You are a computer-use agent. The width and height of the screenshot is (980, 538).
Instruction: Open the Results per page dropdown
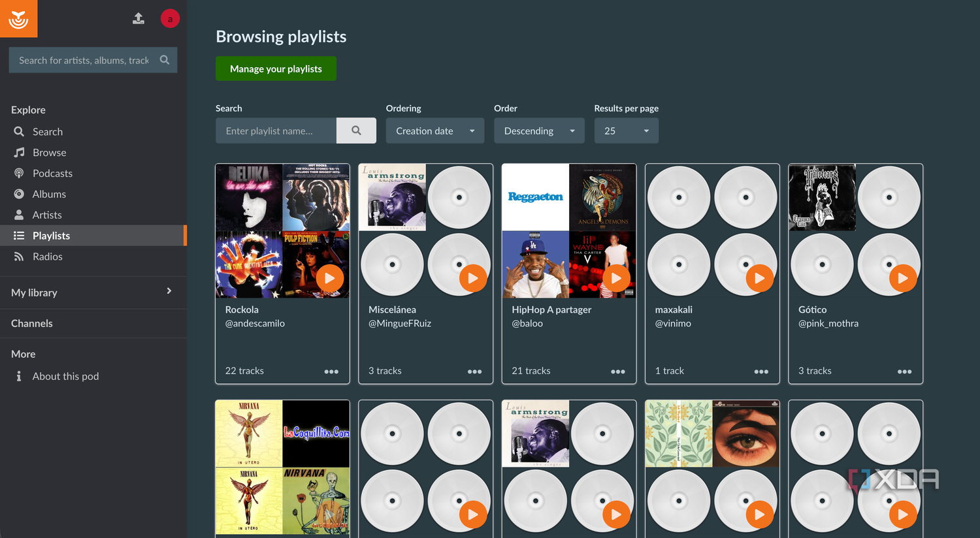(x=626, y=131)
